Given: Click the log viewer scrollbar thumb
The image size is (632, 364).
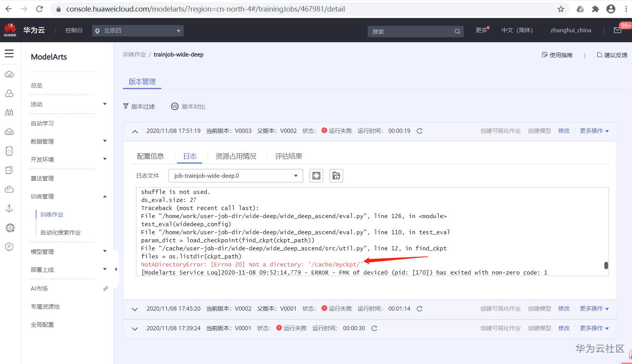Looking at the screenshot, I should (606, 265).
